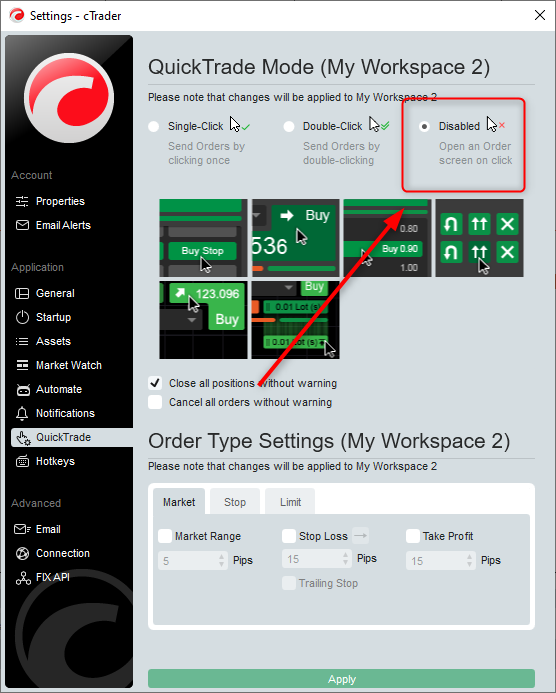
Task: Click the 'QuickTrade Mode (My Workspace 2)' heading
Action: (x=319, y=67)
